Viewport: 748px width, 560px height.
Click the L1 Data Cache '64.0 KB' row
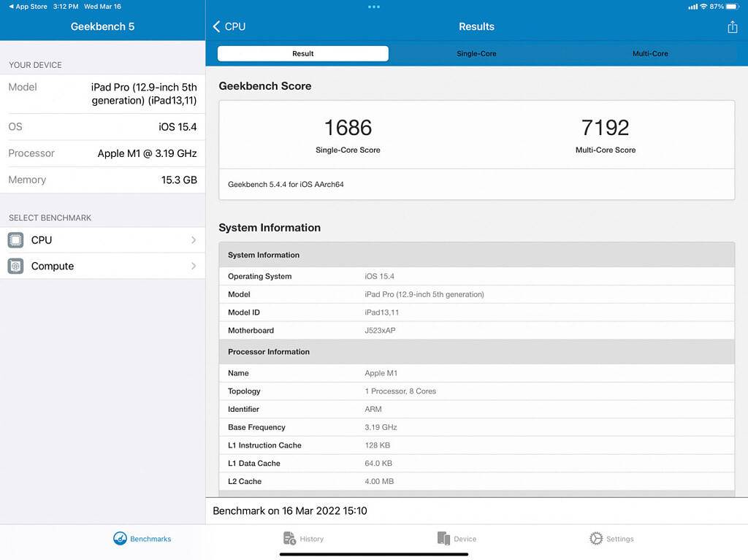pos(476,464)
